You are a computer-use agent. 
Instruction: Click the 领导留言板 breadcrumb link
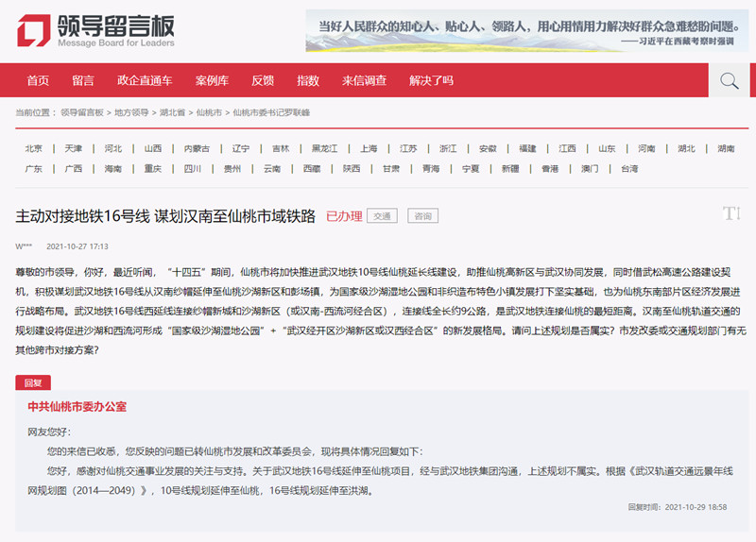coord(82,112)
